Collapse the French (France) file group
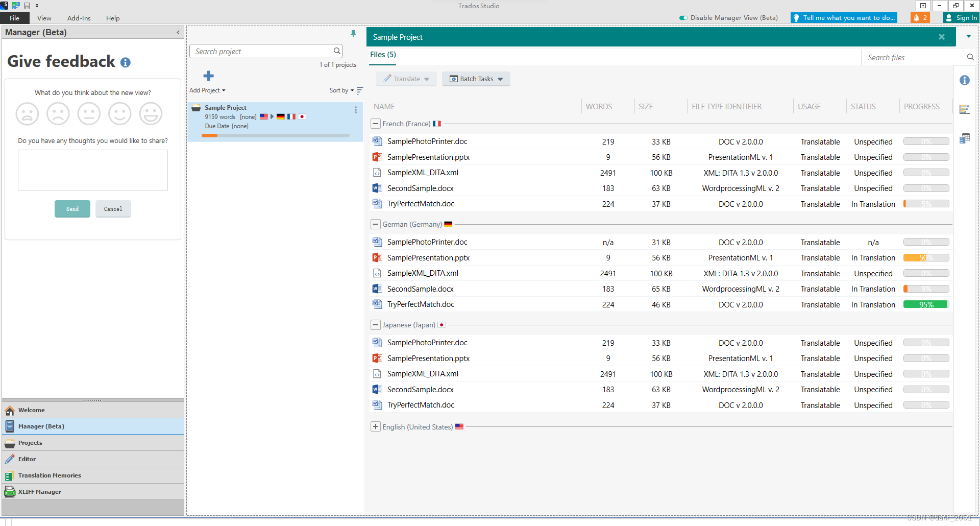Image resolution: width=980 pixels, height=526 pixels. pos(376,124)
